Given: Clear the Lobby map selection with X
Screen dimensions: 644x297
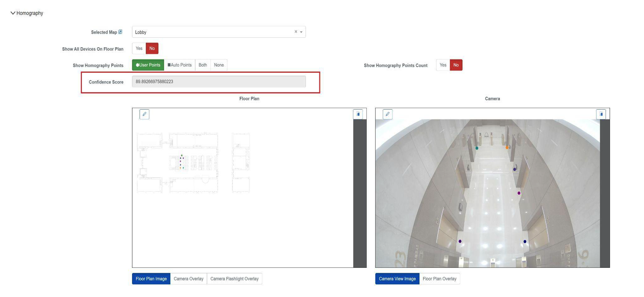Looking at the screenshot, I should click(x=296, y=32).
